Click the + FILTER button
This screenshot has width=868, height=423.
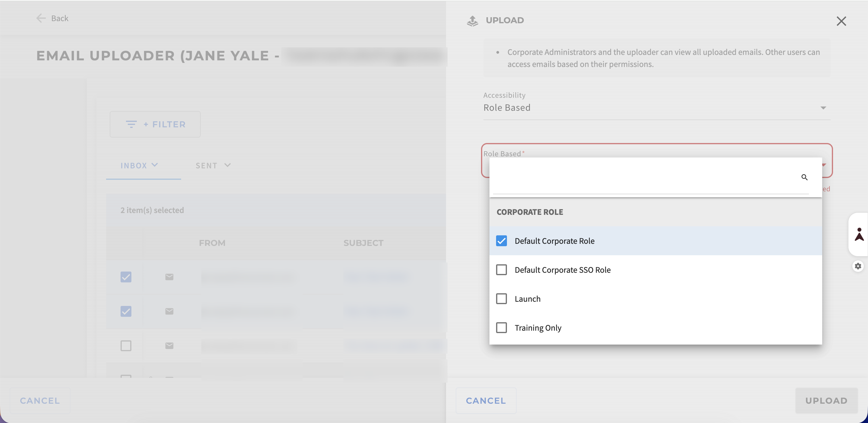[x=155, y=124]
